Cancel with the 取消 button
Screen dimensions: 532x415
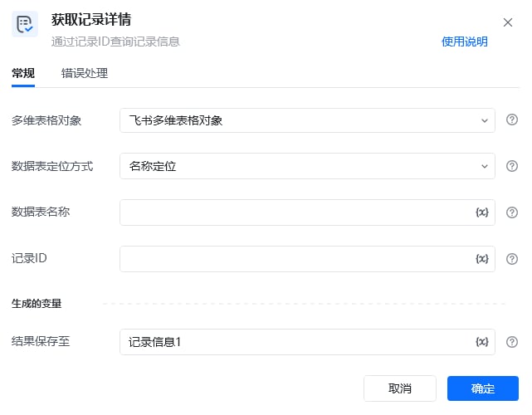click(400, 388)
